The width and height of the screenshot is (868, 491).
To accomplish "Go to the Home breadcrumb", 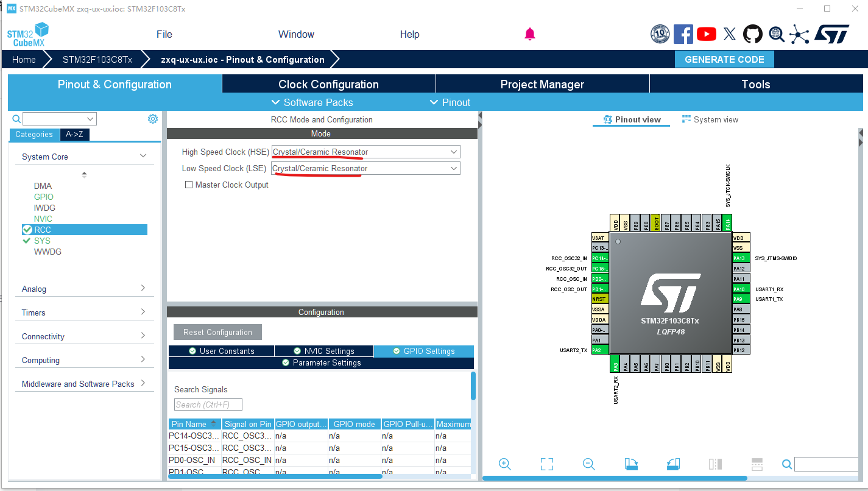I will (24, 60).
